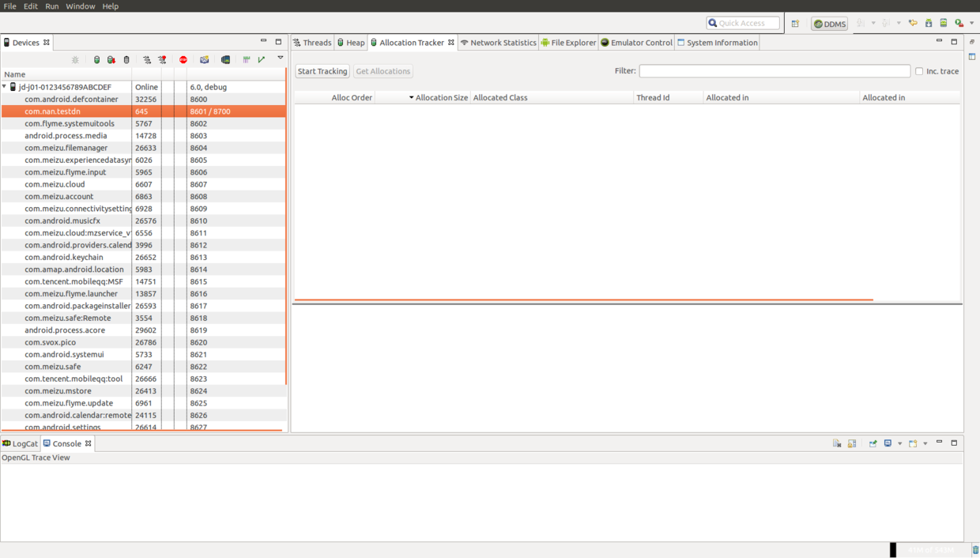Toggle the Pin Console icon
Image resolution: width=980 pixels, height=558 pixels.
pos(873,443)
